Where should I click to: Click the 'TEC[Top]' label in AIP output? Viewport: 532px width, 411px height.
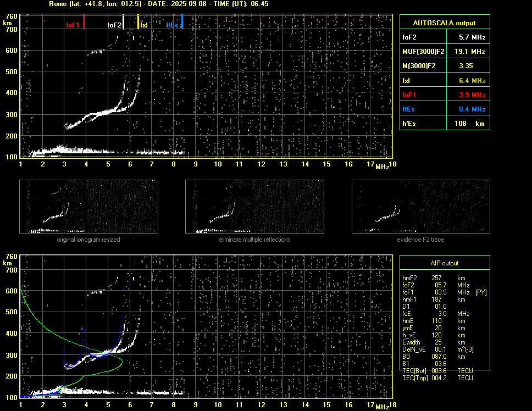[x=415, y=378]
